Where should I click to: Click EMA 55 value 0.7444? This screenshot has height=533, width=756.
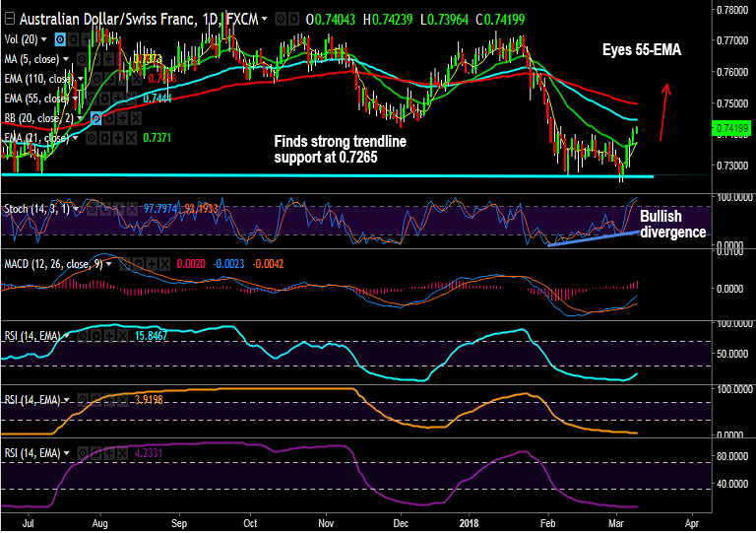tap(157, 99)
